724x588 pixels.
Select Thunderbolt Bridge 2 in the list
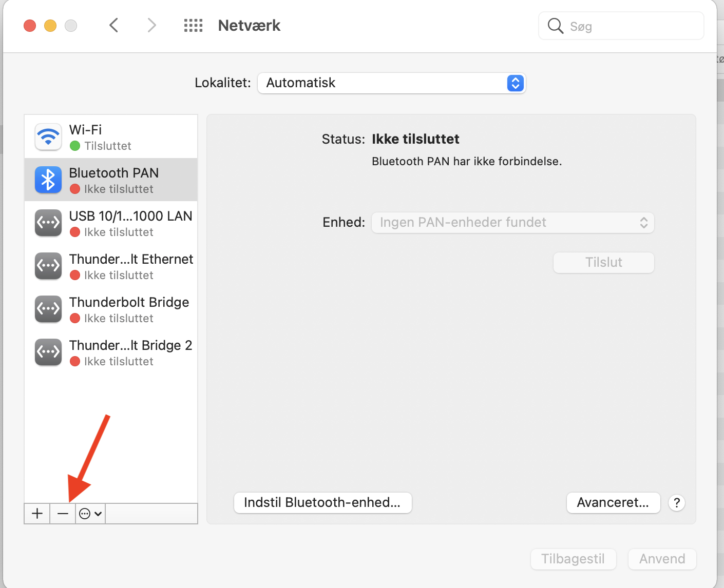click(130, 352)
